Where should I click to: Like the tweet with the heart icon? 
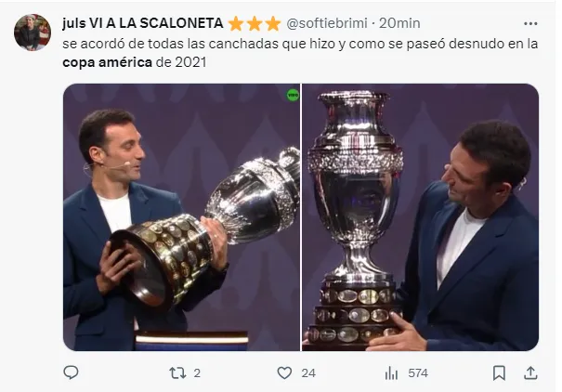(284, 372)
